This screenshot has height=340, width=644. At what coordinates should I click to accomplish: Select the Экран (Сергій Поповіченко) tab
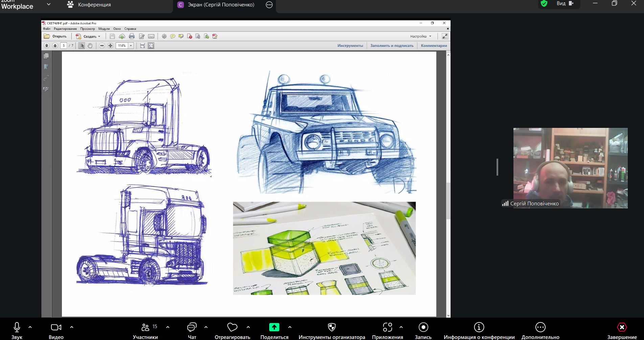(x=221, y=5)
